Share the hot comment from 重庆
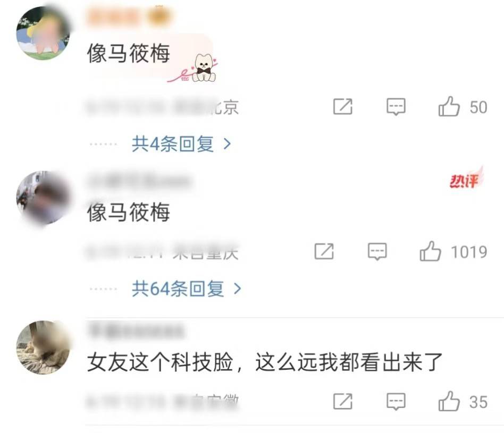 324,251
